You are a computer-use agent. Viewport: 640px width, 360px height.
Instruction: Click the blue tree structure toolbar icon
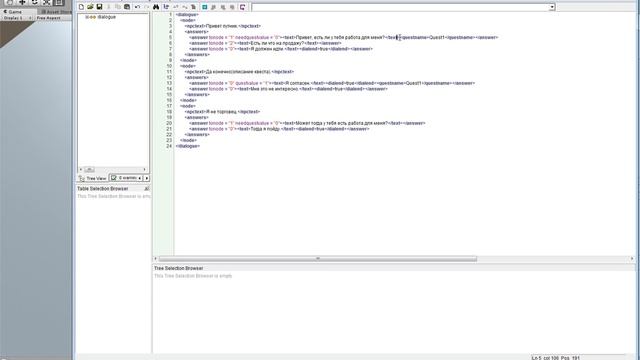(166, 7)
